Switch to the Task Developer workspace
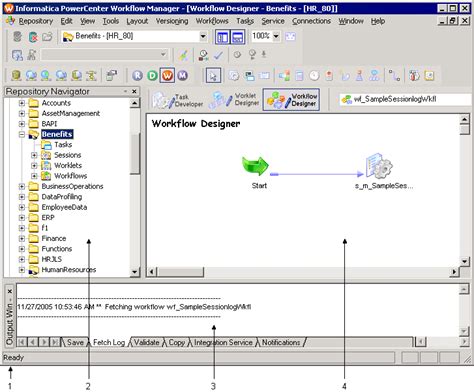 tap(178, 100)
